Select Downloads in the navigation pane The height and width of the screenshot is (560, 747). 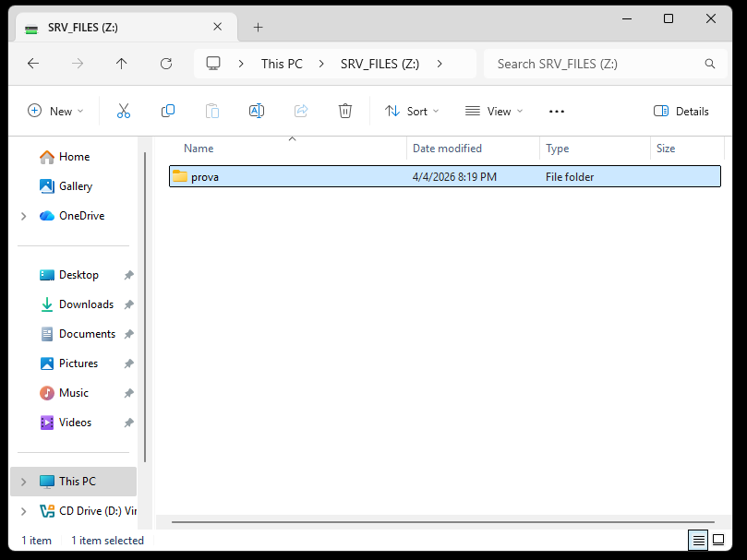tap(86, 304)
